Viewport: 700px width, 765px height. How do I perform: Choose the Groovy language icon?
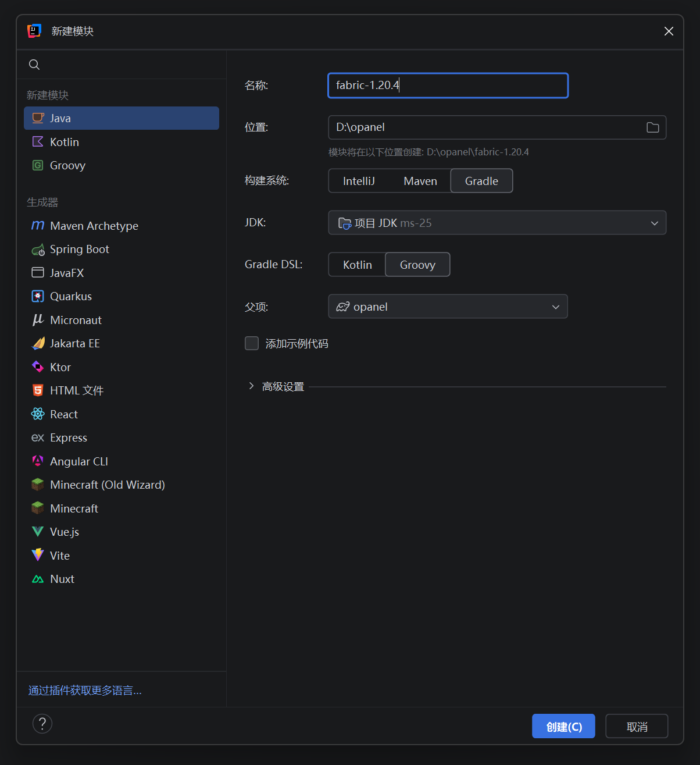click(x=38, y=165)
